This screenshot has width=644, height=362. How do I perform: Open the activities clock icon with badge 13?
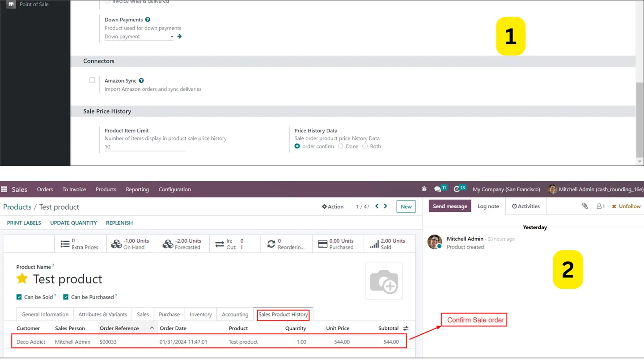coord(459,189)
